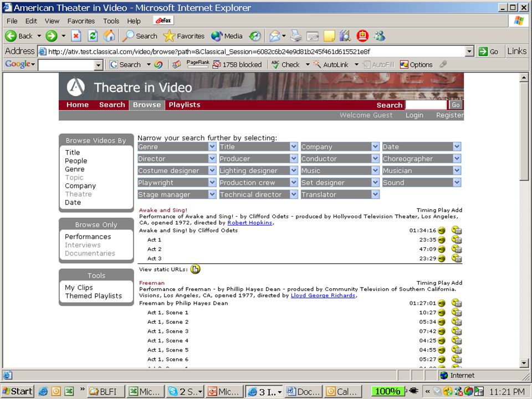The height and width of the screenshot is (399, 532).
Task: Open the Doc... Word taskbar item
Action: tap(303, 391)
